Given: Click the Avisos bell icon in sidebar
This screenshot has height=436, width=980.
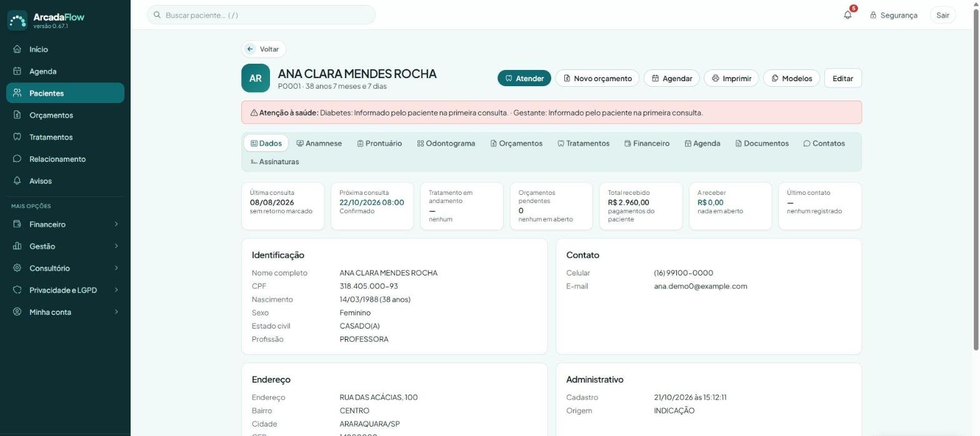Looking at the screenshot, I should click(x=17, y=181).
